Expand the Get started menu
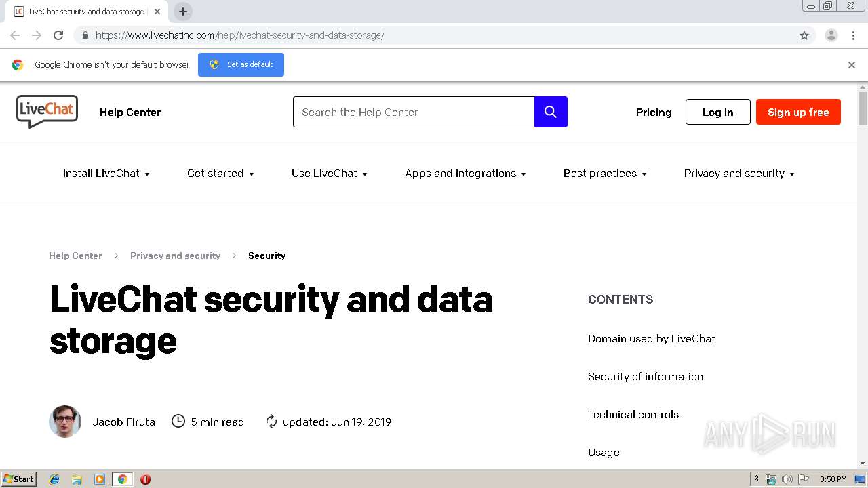The image size is (868, 488). pyautogui.click(x=220, y=174)
